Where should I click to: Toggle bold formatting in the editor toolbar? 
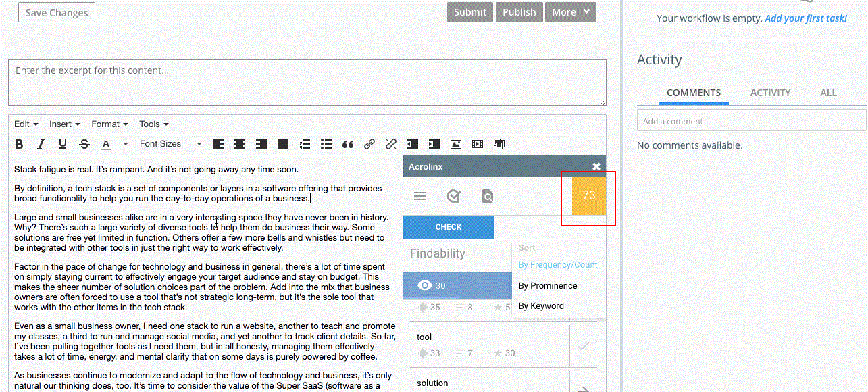20,144
